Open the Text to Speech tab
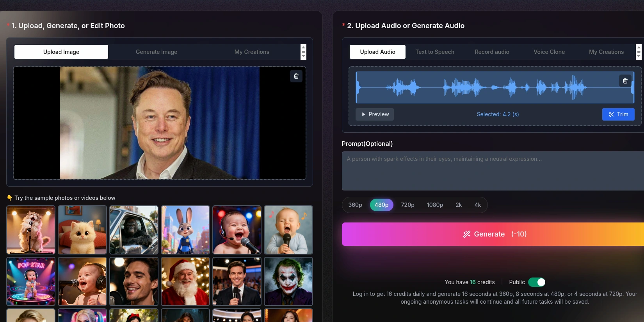 [434, 52]
